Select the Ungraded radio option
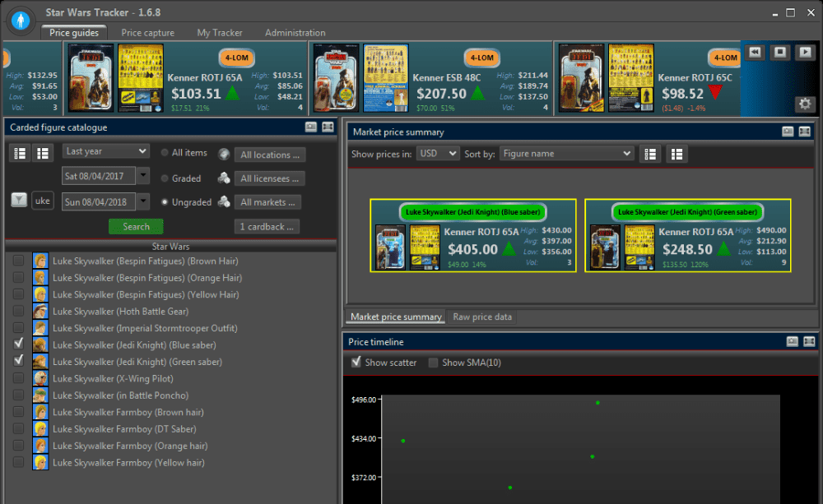This screenshot has width=823, height=504. [165, 202]
